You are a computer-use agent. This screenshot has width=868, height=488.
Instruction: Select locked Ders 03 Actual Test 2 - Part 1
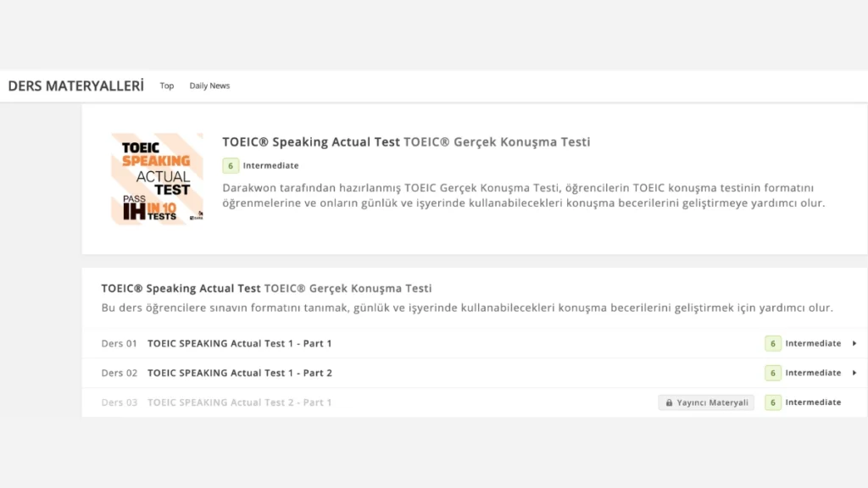pyautogui.click(x=475, y=402)
